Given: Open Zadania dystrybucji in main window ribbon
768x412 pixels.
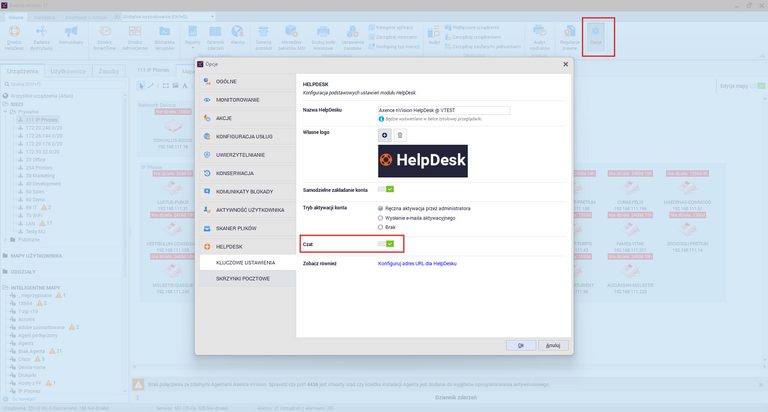Looking at the screenshot, I should tap(41, 38).
